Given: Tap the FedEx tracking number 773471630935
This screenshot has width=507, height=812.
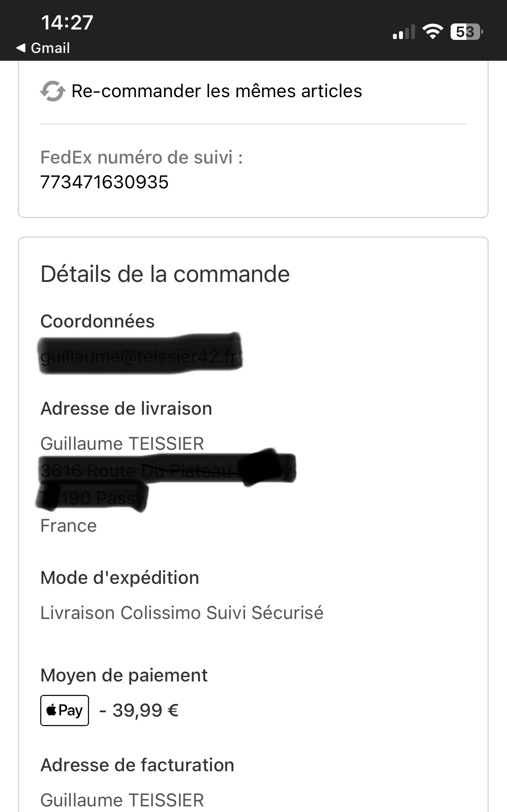Looking at the screenshot, I should (104, 182).
